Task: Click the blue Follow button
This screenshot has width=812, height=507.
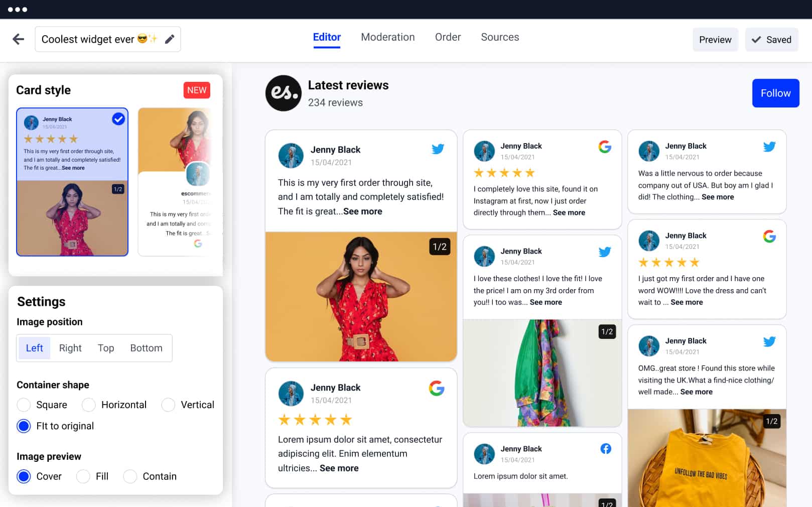Action: point(775,93)
